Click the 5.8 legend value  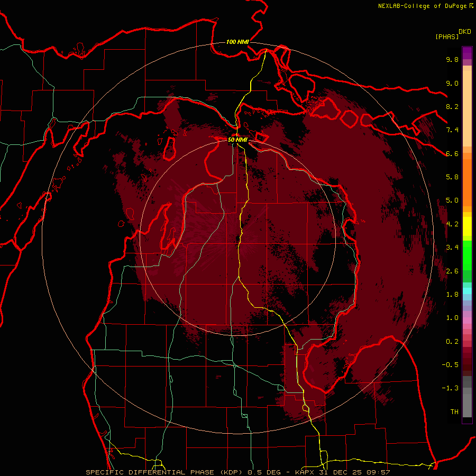point(452,177)
